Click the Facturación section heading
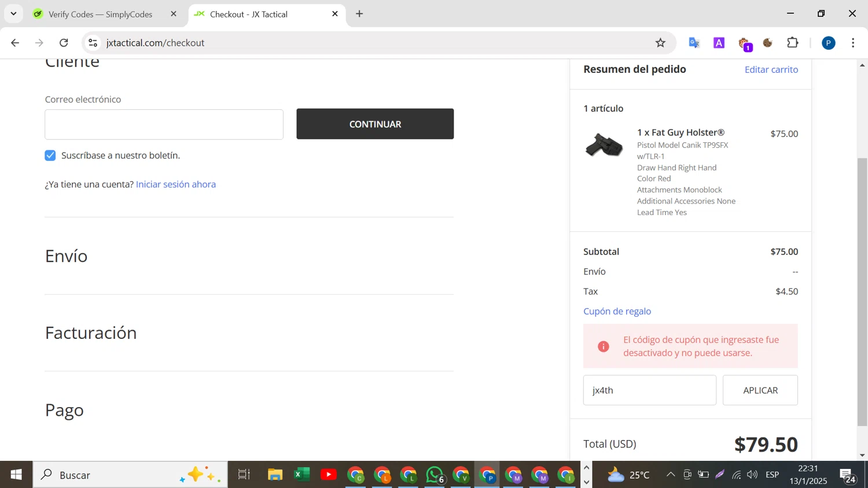Image resolution: width=868 pixels, height=488 pixels. (91, 332)
